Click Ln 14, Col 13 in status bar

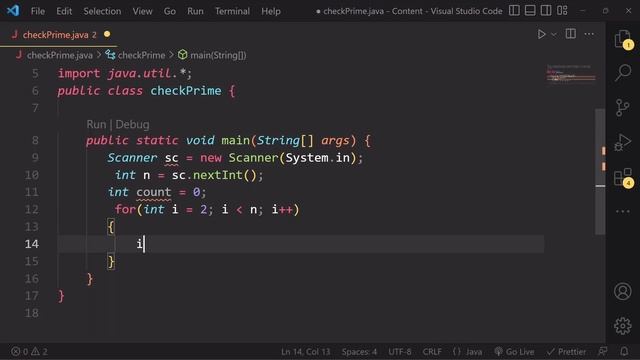point(305,351)
